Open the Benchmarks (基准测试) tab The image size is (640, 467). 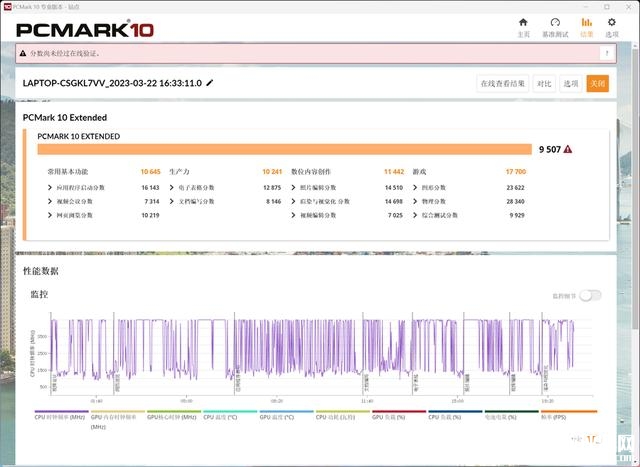(555, 28)
